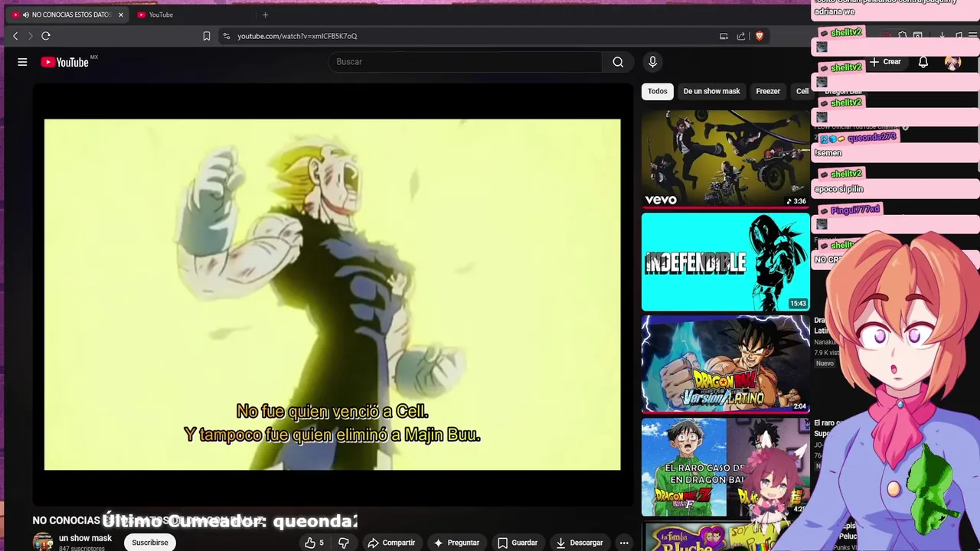Screen dimensions: 980x551
Task: Open the Crear upload menu
Action: 886,62
